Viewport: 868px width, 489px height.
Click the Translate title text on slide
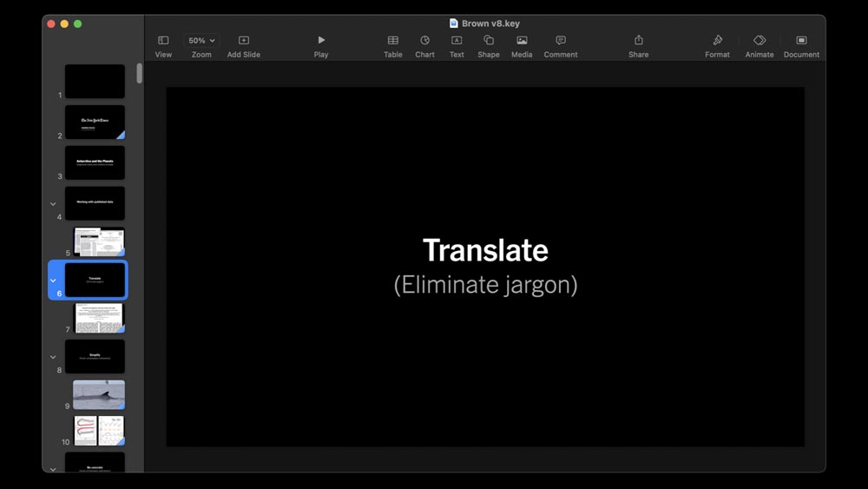tap(485, 250)
